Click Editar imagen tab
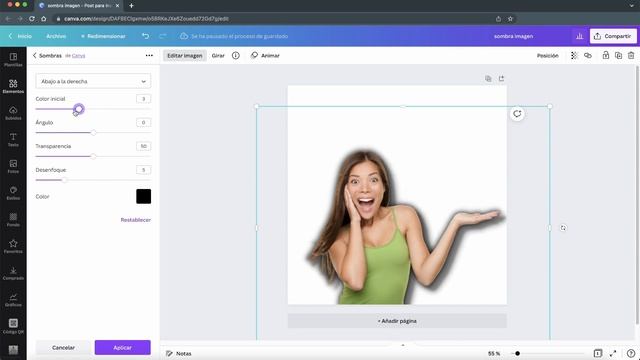 (184, 56)
